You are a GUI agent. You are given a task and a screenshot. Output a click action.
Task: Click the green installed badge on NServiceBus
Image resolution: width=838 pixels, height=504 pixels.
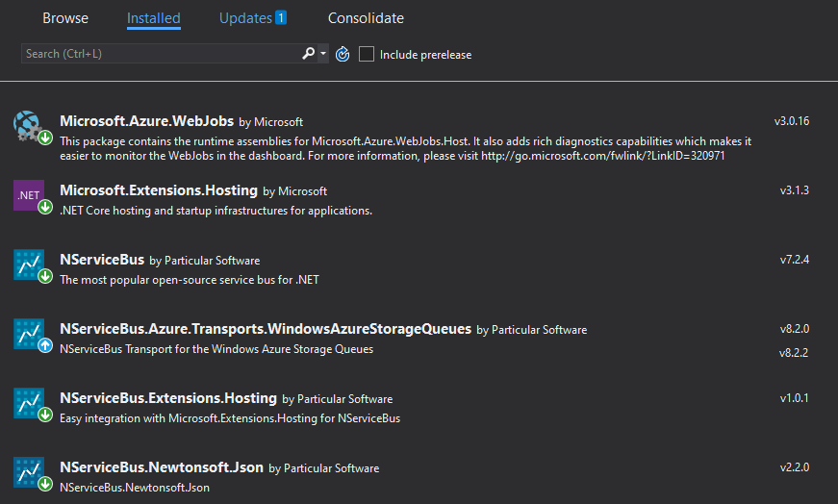[45, 276]
